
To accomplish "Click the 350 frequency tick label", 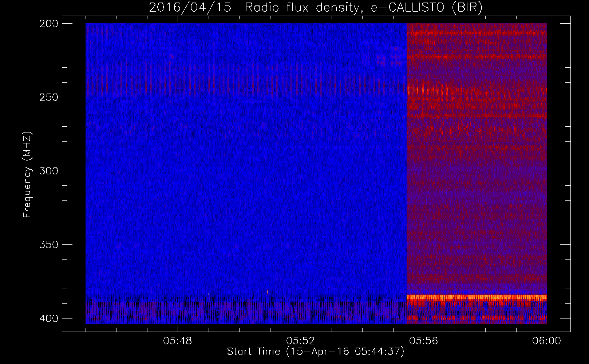I will 49,245.
